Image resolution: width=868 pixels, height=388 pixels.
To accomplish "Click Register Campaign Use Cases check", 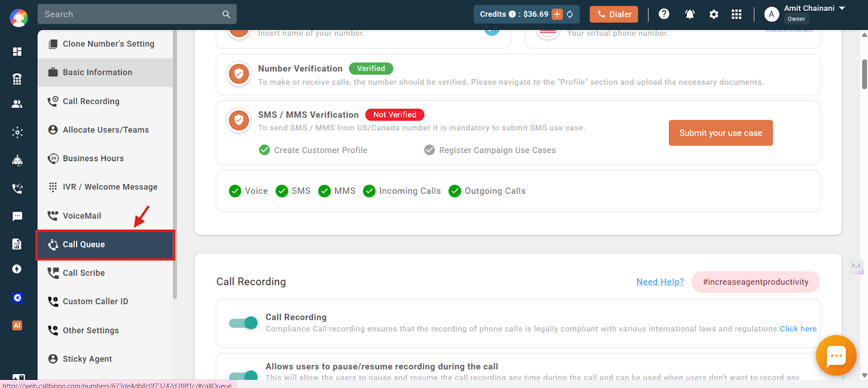I will 429,150.
